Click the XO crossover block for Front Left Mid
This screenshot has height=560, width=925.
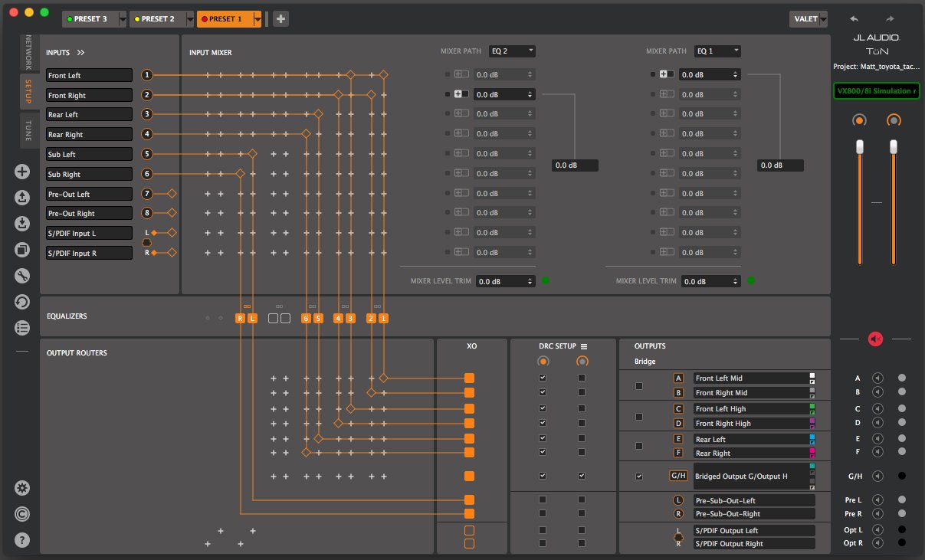(469, 378)
